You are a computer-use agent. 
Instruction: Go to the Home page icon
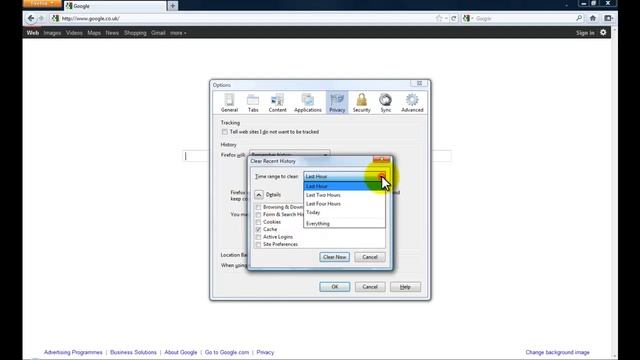[593, 18]
